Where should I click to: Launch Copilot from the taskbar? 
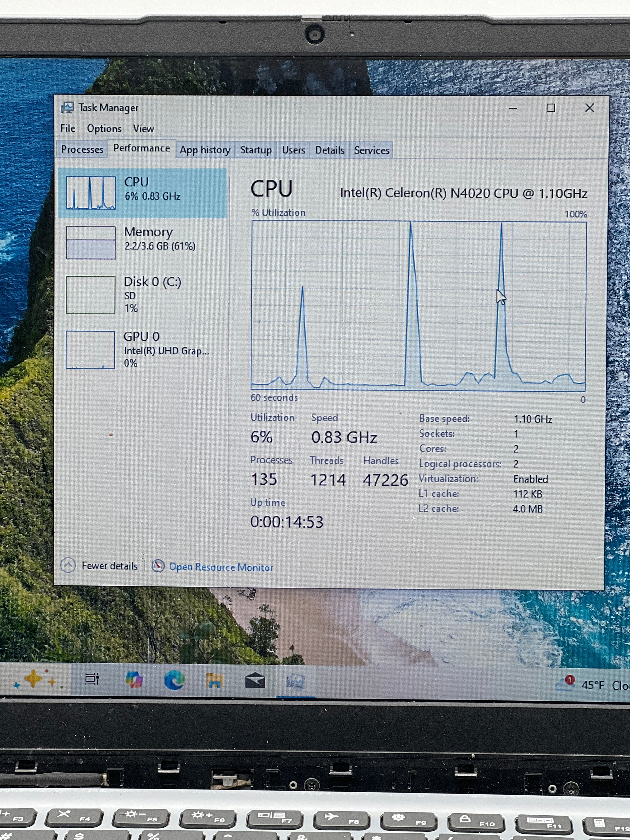pos(134,680)
